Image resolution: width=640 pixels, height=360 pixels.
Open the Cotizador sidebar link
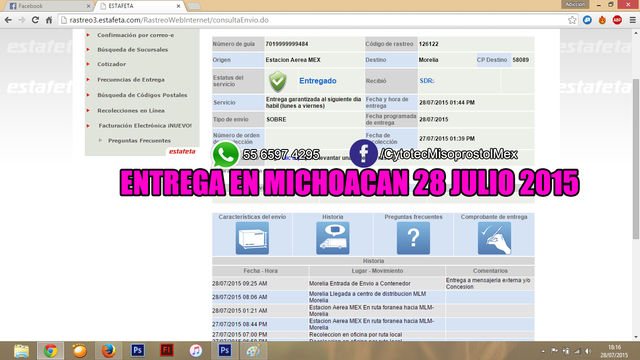click(x=111, y=64)
